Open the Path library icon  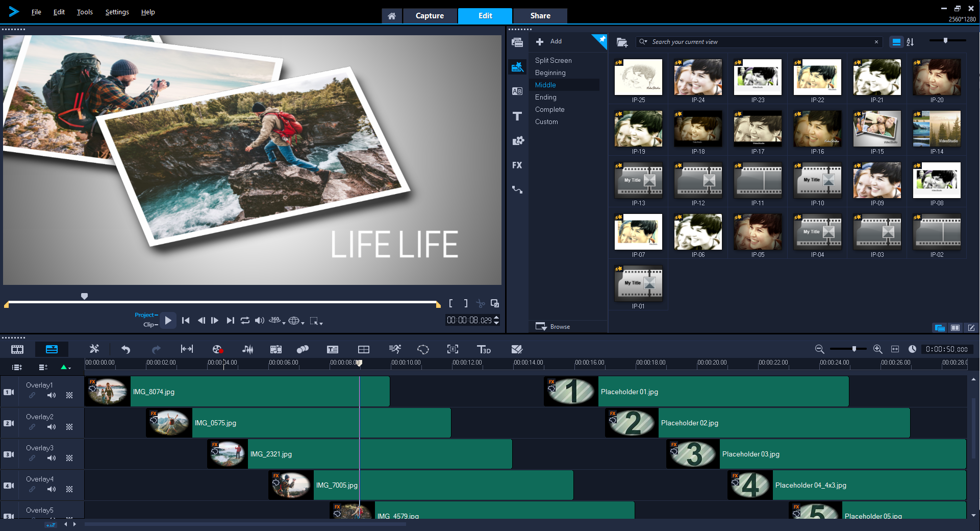517,189
